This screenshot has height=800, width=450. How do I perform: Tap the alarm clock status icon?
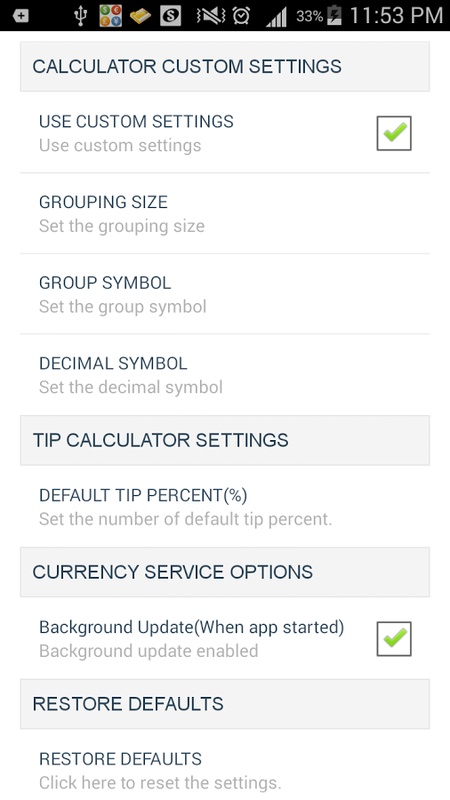point(241,16)
